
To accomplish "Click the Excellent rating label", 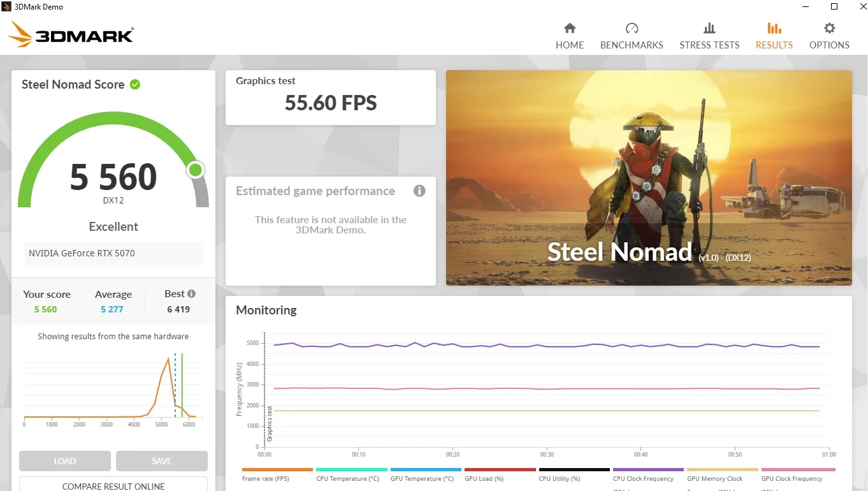I will tap(113, 226).
